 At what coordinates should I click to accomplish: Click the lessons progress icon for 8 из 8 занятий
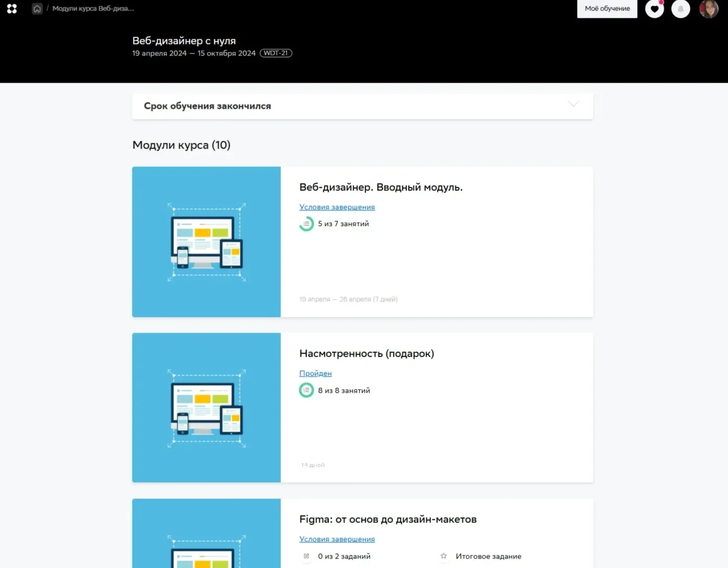(306, 390)
